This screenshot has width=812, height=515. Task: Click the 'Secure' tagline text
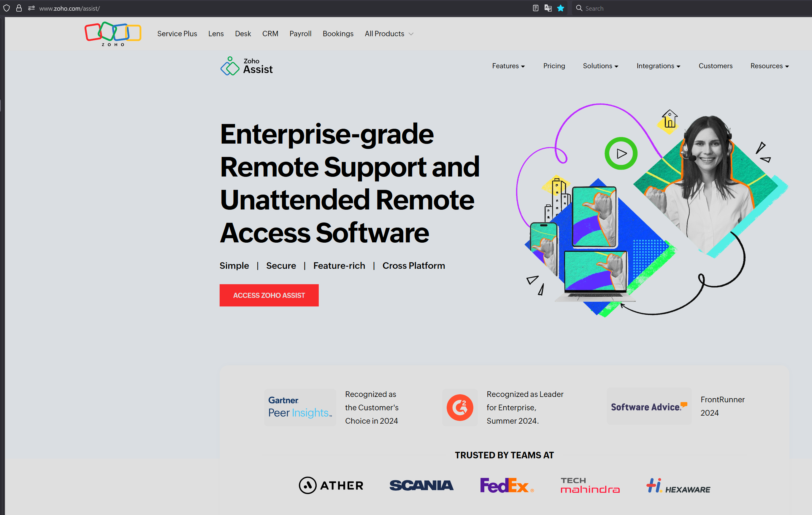click(x=281, y=266)
